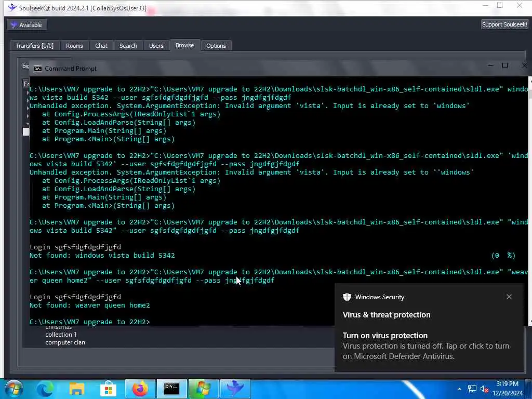This screenshot has height=399, width=532.
Task: Click the muted volume tray icon
Action: click(484, 389)
